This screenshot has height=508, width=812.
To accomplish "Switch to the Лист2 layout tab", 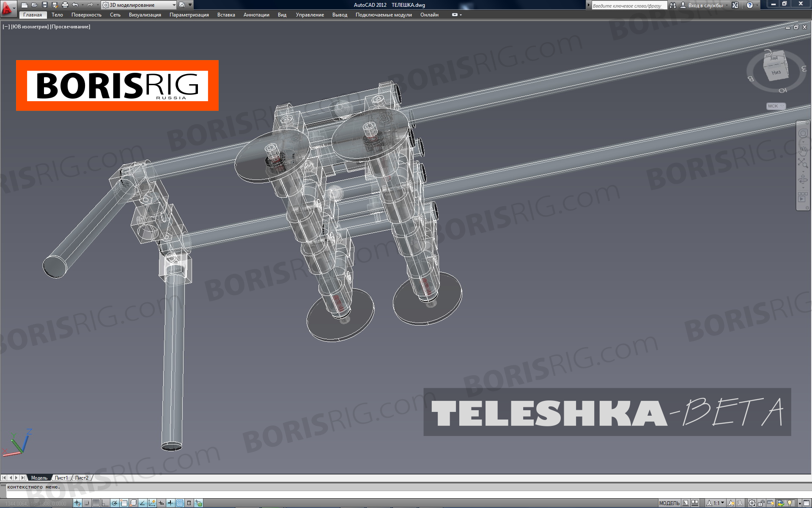I will [x=82, y=478].
